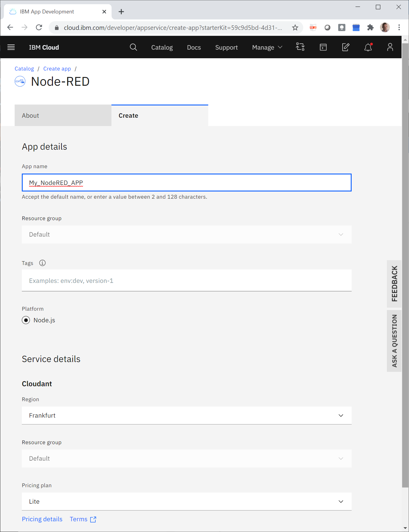Select the Create tab
Screen dimensions: 409x532
pyautogui.click(x=160, y=116)
